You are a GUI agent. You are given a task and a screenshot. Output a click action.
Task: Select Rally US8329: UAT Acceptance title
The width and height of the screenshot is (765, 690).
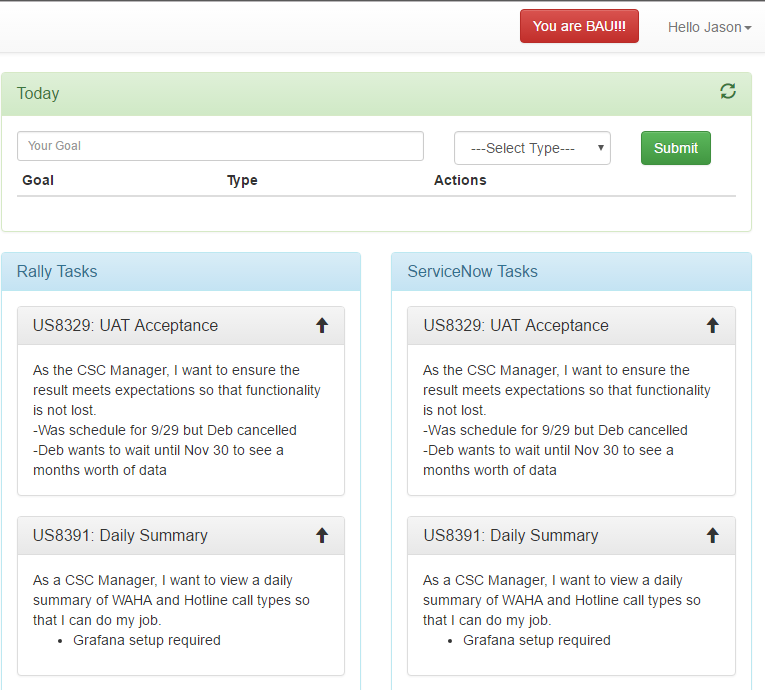click(125, 325)
